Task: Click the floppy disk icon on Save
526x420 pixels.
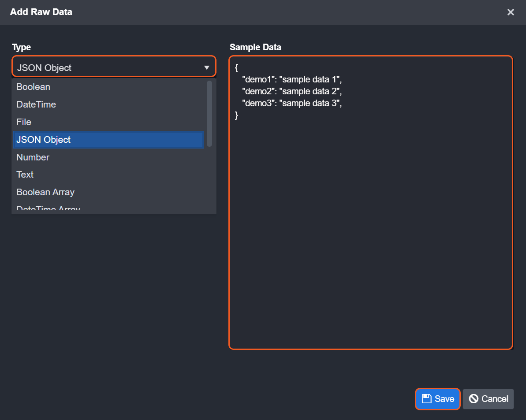Action: tap(426, 399)
